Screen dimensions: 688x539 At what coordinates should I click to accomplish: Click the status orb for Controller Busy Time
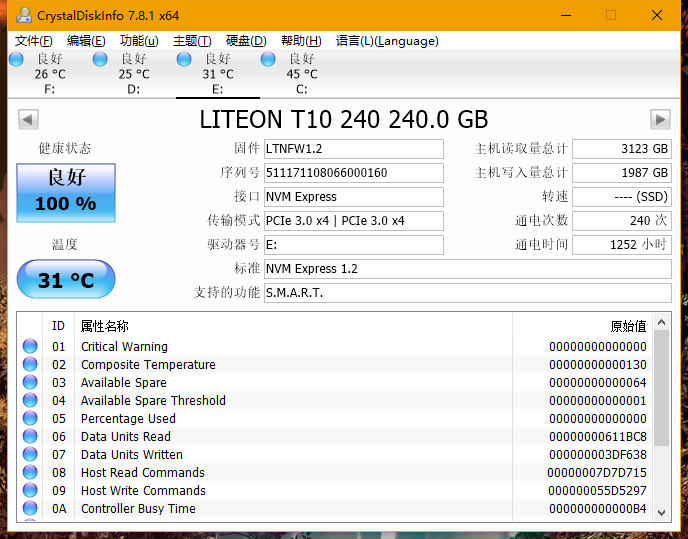(x=30, y=508)
